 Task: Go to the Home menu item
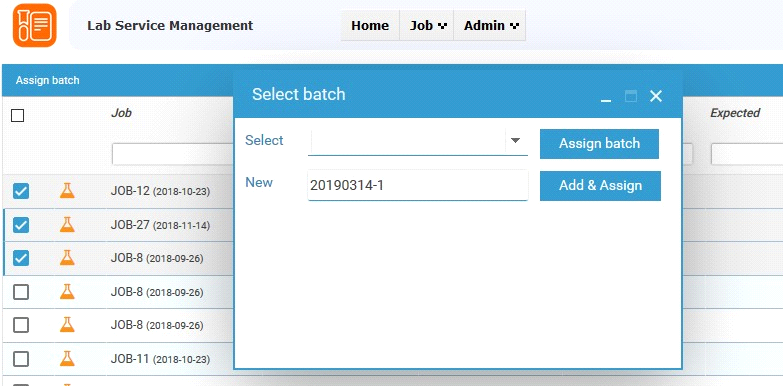pyautogui.click(x=370, y=25)
